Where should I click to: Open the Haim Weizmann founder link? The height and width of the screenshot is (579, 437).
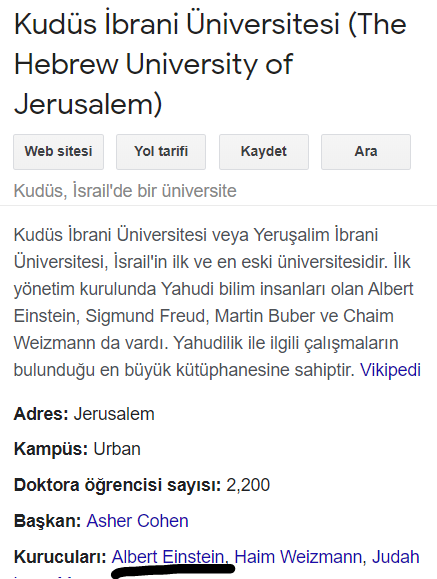pos(298,557)
